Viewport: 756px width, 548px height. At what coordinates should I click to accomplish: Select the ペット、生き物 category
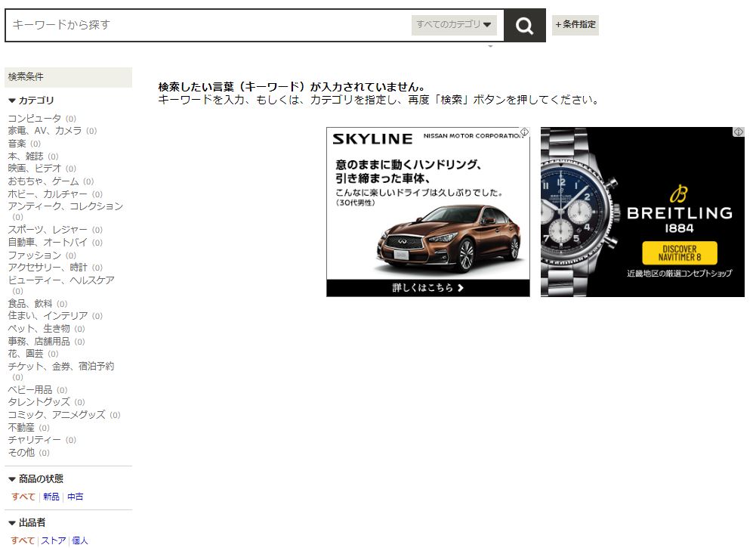point(39,329)
